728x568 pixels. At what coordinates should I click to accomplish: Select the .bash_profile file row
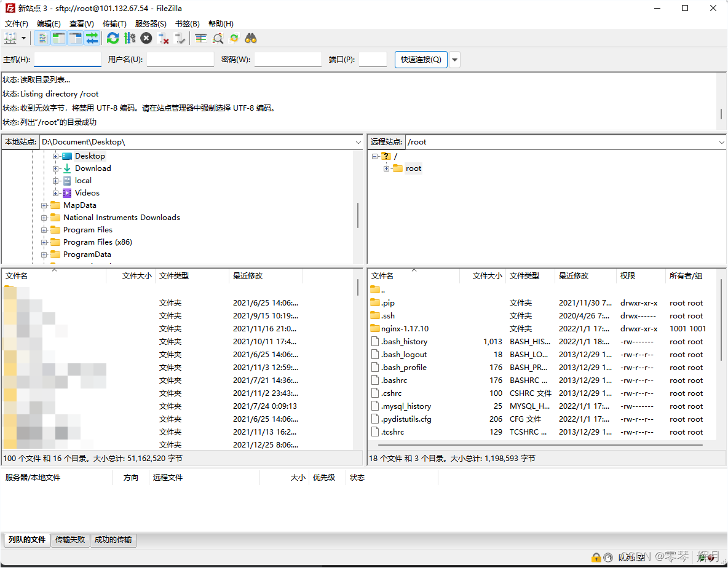tap(543, 368)
